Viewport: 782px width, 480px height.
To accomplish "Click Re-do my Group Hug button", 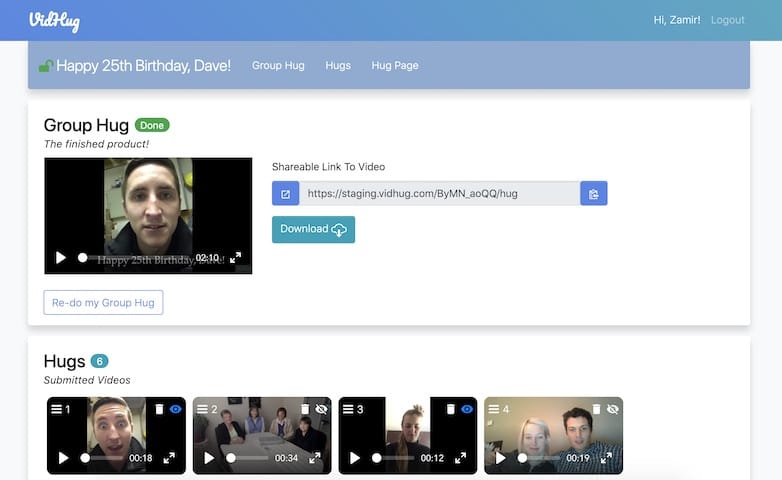I will pyautogui.click(x=103, y=302).
